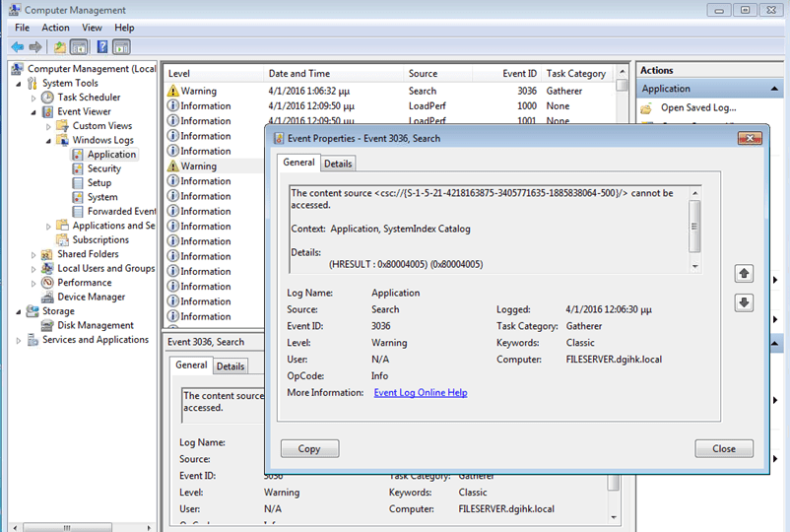Click the Event Properties title bar icon
This screenshot has height=532, width=790.
(279, 139)
